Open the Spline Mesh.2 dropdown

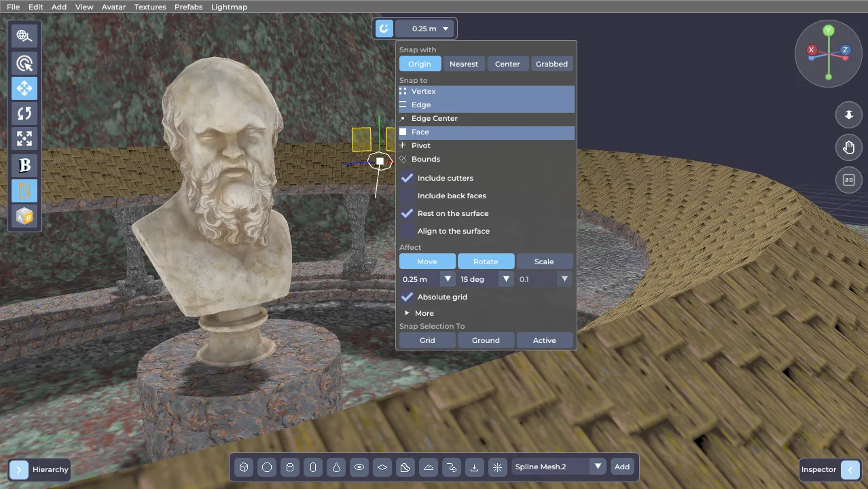pyautogui.click(x=558, y=467)
